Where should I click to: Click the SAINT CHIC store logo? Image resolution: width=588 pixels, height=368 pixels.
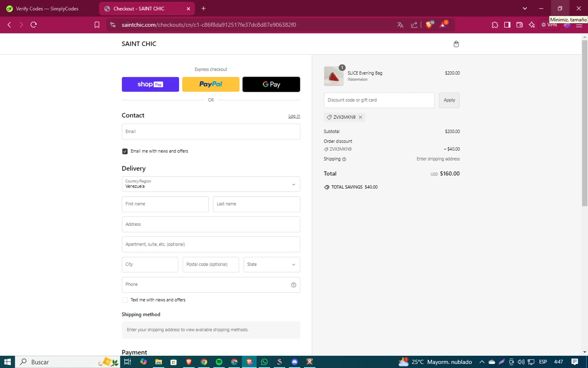[139, 44]
